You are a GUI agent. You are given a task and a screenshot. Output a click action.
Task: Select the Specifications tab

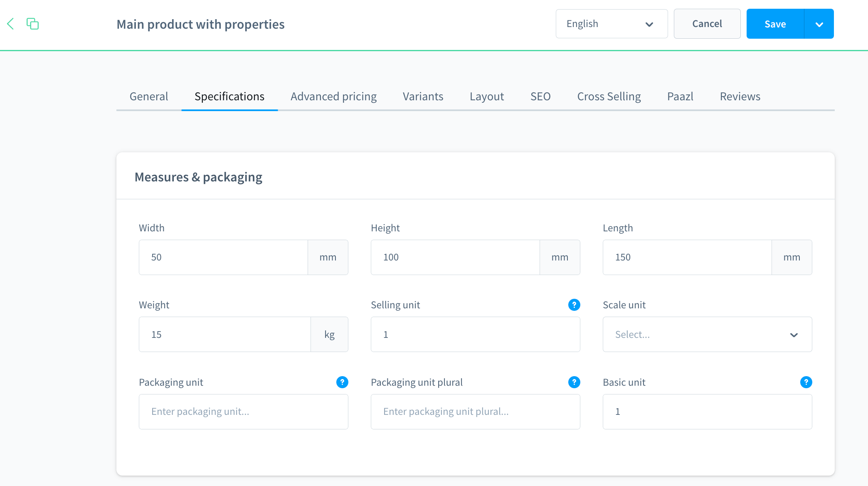coord(229,97)
